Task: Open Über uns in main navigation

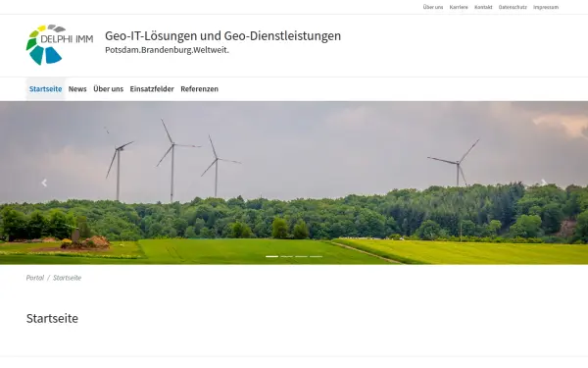Action: pyautogui.click(x=109, y=89)
